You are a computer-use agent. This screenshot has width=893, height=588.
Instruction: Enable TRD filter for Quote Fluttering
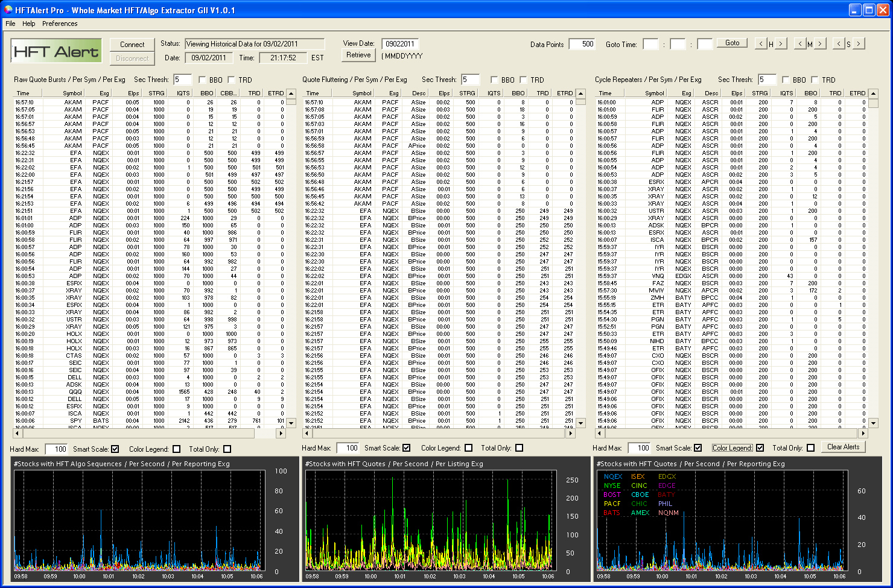click(524, 80)
